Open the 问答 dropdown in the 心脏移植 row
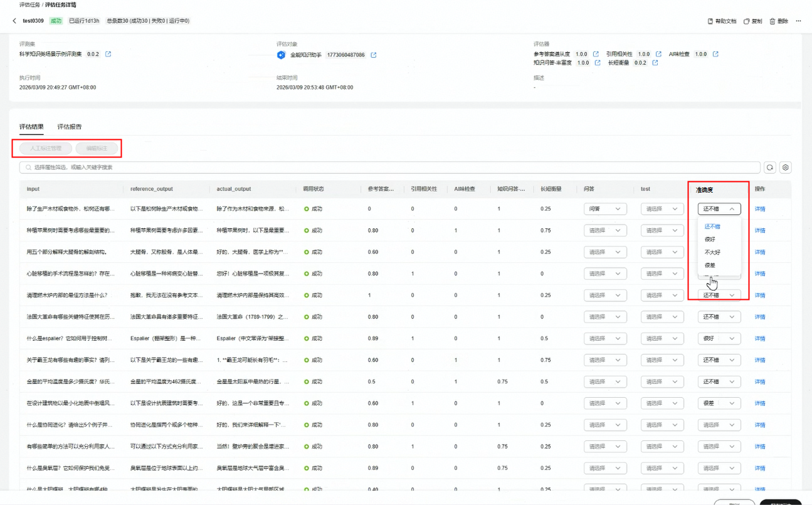 click(606, 274)
